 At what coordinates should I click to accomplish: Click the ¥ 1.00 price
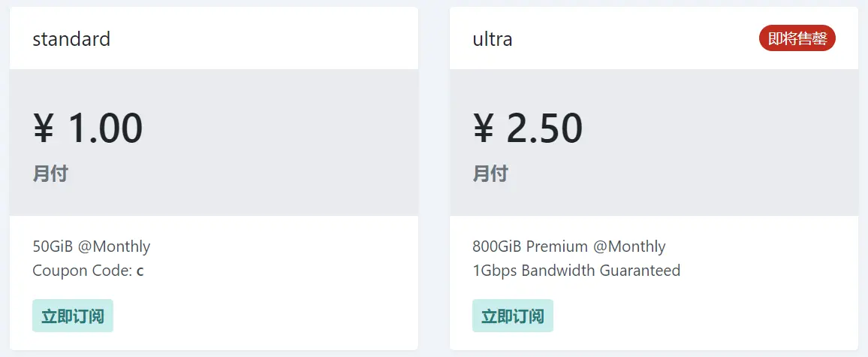[x=88, y=128]
